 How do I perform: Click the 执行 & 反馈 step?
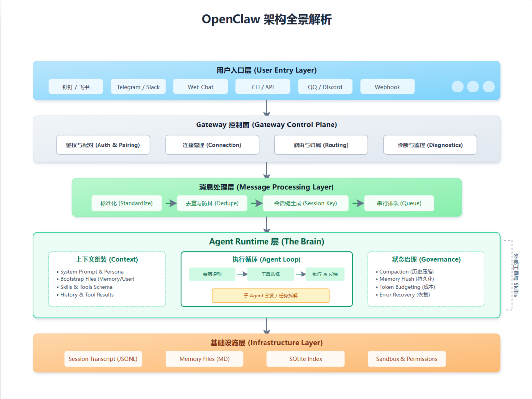325,274
